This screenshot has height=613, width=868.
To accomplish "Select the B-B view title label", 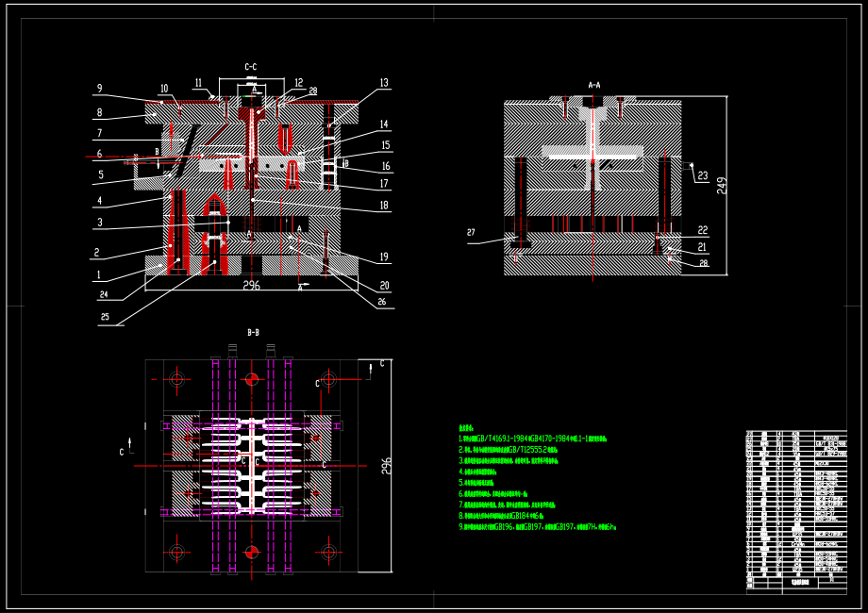I will pos(253,333).
